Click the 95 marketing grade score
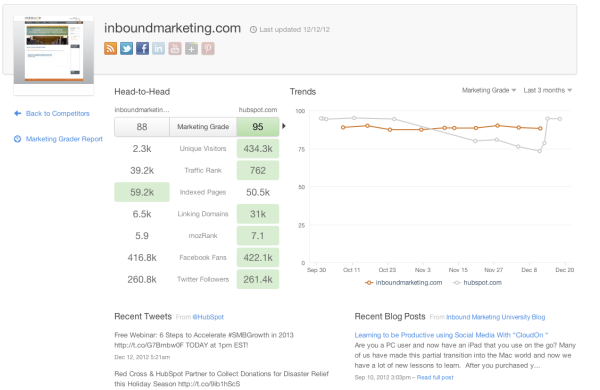The image size is (600, 390). [x=258, y=127]
